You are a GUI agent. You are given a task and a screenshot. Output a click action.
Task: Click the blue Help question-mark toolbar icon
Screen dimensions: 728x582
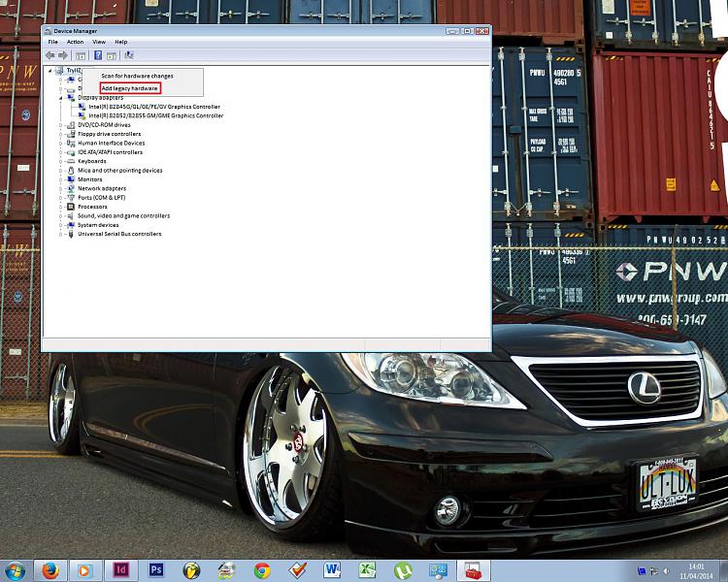coord(98,55)
